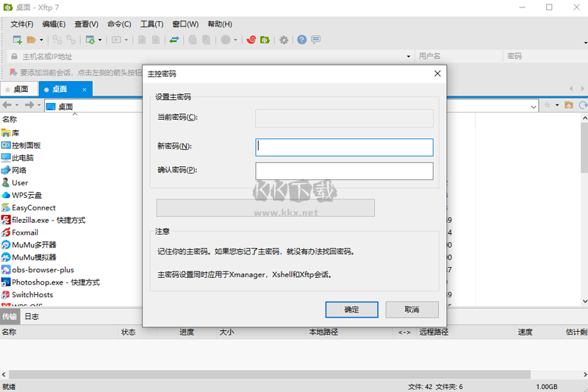
Task: Click the command play icon in the toolbar
Action: (116, 40)
